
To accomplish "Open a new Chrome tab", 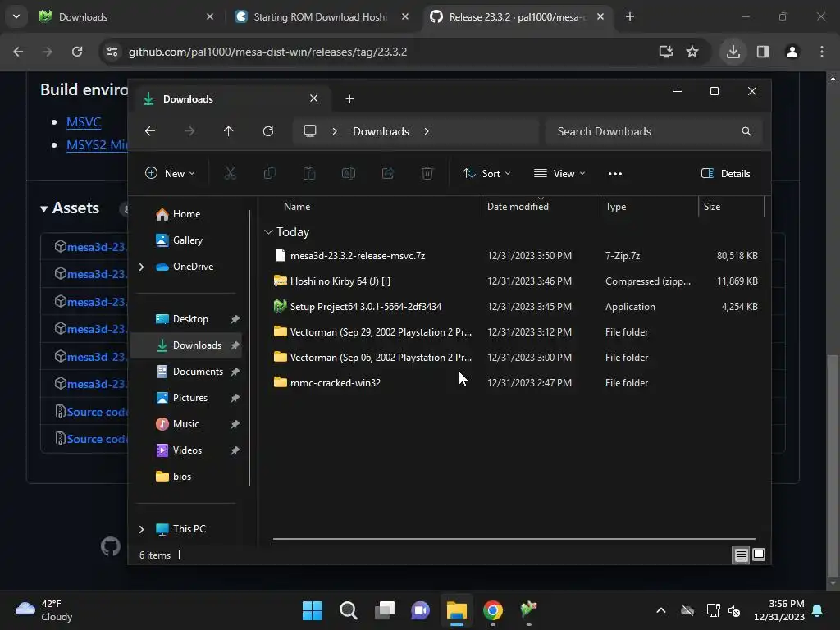I will [630, 16].
